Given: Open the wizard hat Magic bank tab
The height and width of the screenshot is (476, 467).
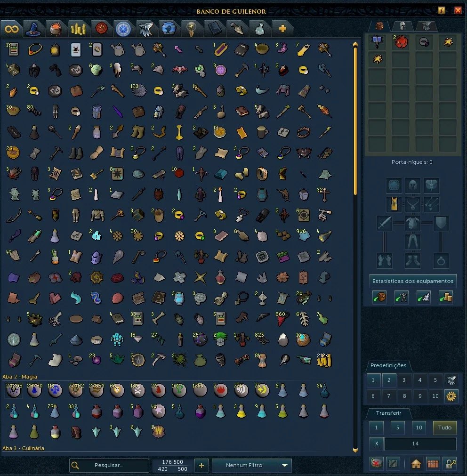Looking at the screenshot, I should 33,29.
